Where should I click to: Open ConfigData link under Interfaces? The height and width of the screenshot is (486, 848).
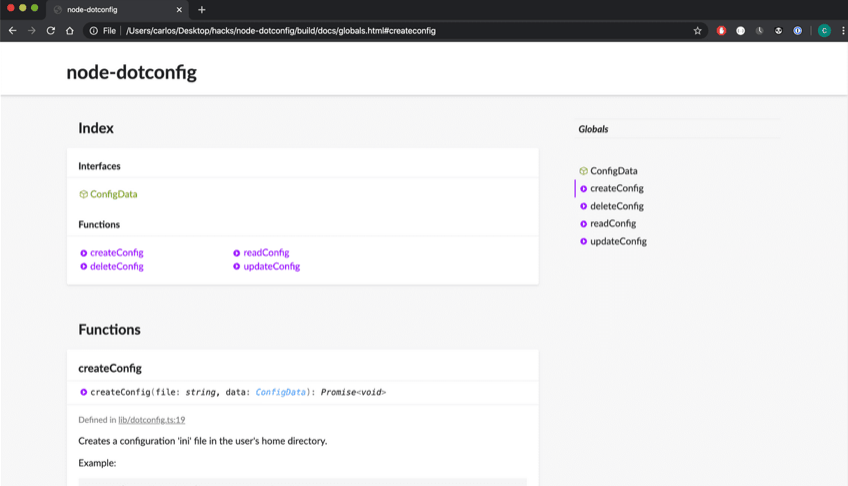[113, 194]
